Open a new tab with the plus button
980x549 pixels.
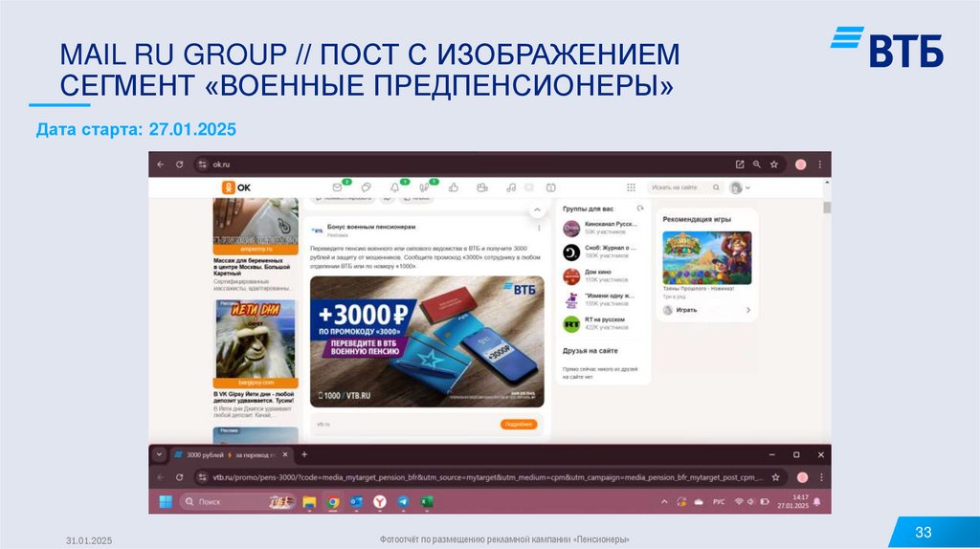click(304, 454)
